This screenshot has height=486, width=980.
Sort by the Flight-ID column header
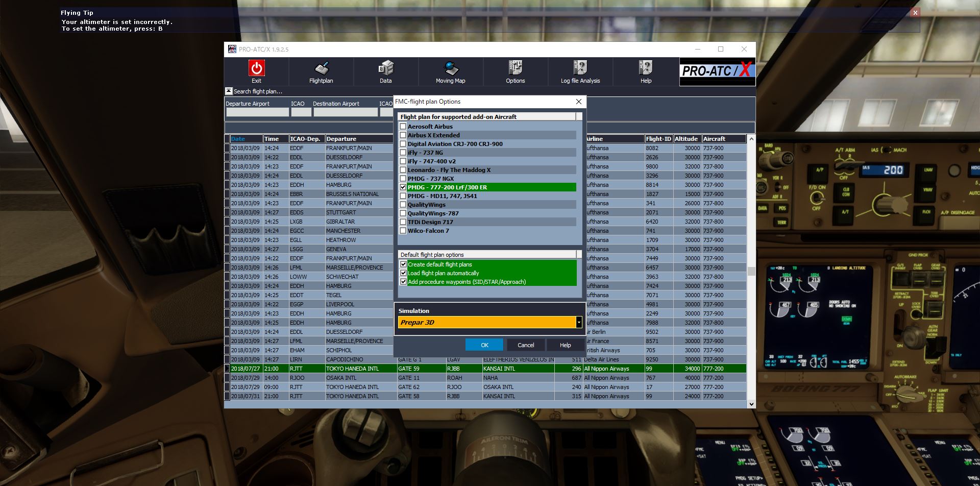coord(658,139)
